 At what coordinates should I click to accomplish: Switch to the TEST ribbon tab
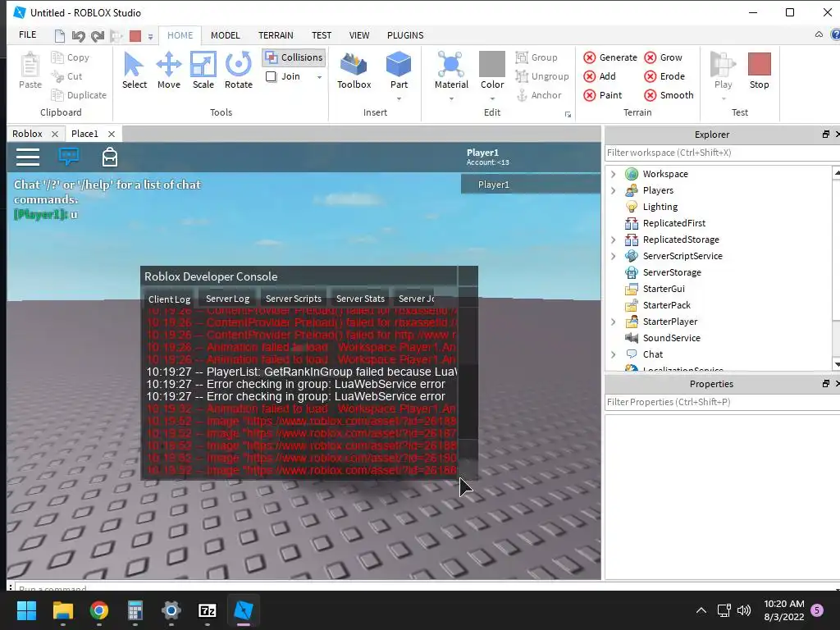(322, 35)
